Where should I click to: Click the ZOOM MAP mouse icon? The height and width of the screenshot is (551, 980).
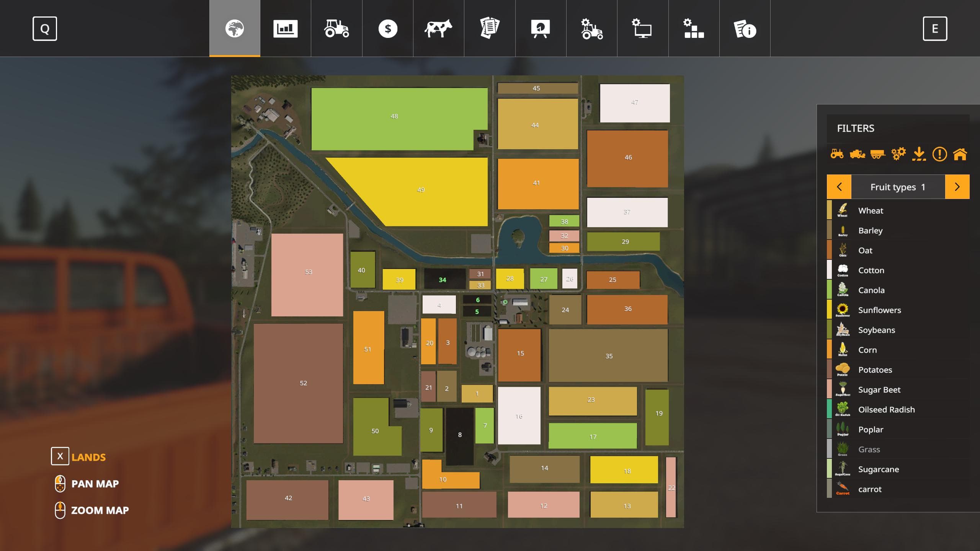(x=60, y=510)
